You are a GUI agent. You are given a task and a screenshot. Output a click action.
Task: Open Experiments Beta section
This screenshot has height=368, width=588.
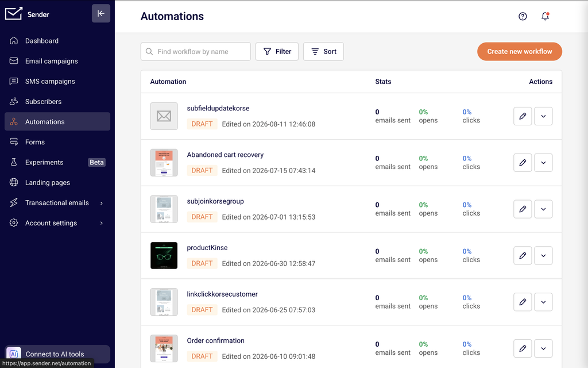(57, 162)
